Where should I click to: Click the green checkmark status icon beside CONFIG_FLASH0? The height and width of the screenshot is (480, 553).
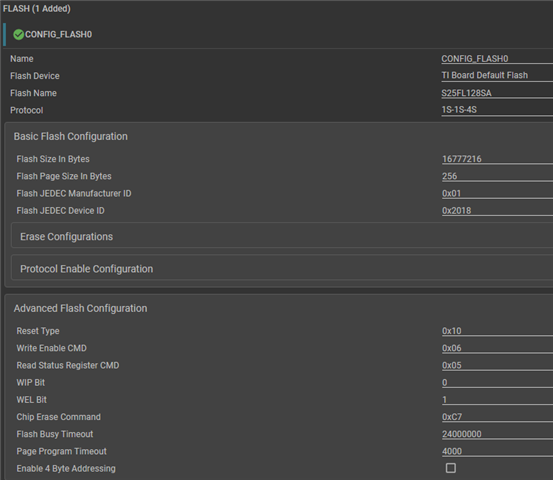[18, 35]
